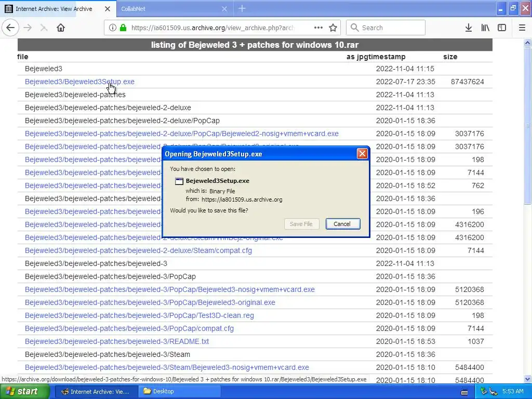Show site information icon in address bar
The width and height of the screenshot is (532, 399).
(x=113, y=28)
